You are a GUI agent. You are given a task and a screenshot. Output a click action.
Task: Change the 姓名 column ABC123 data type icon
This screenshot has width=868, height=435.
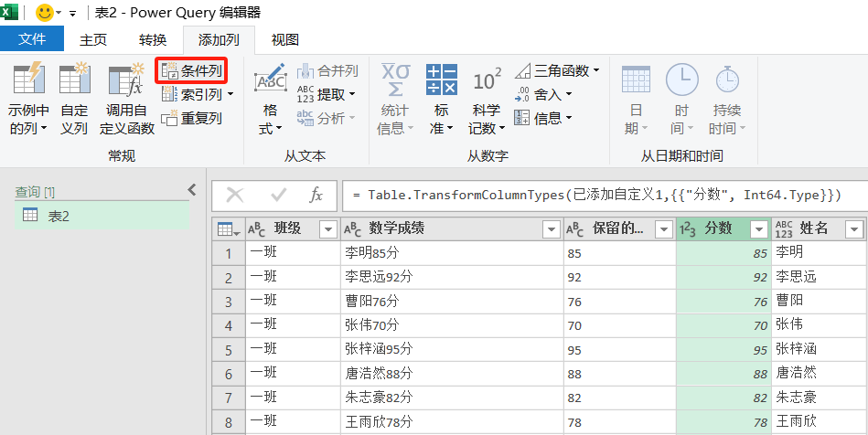pyautogui.click(x=784, y=229)
